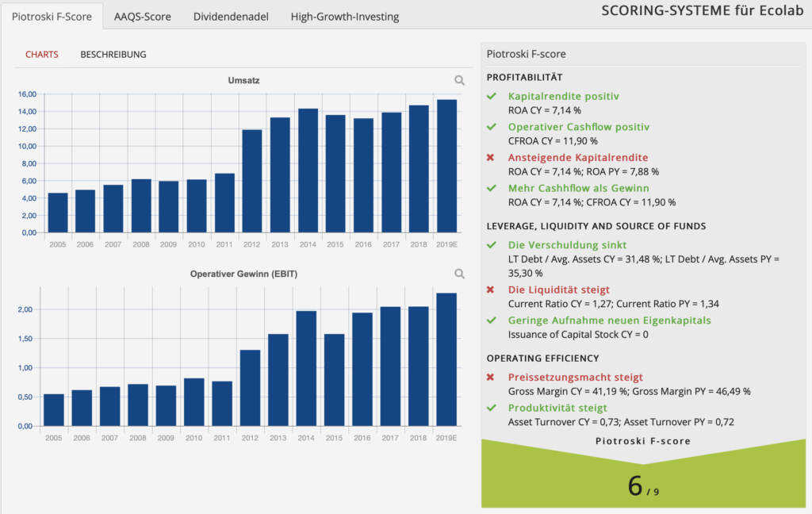This screenshot has width=812, height=514.
Task: Click the 2019E bar in Umsatz chart
Action: (x=447, y=166)
